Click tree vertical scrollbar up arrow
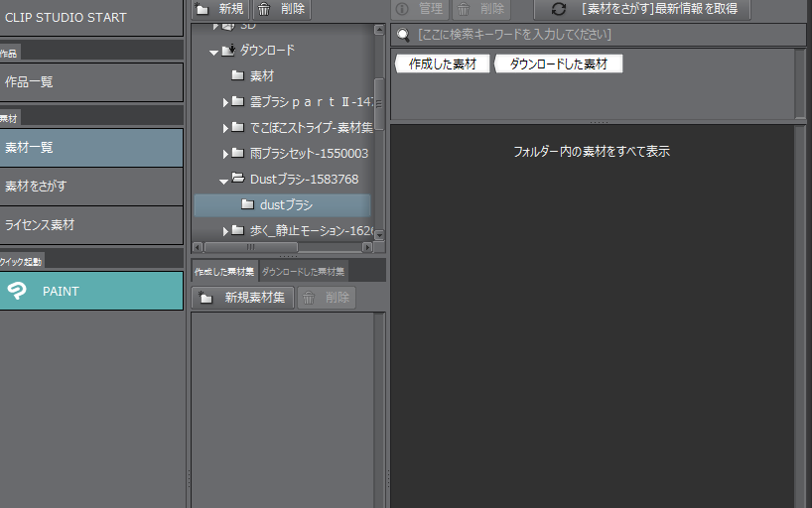The width and height of the screenshot is (812, 508). pyautogui.click(x=379, y=30)
